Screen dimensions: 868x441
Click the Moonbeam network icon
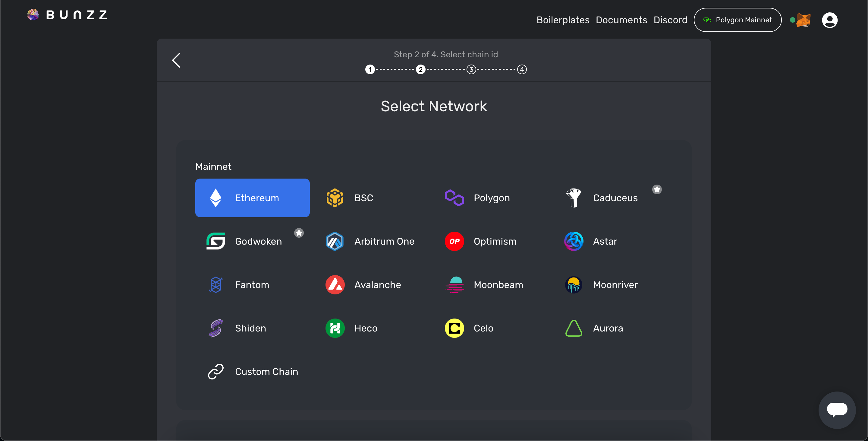454,285
